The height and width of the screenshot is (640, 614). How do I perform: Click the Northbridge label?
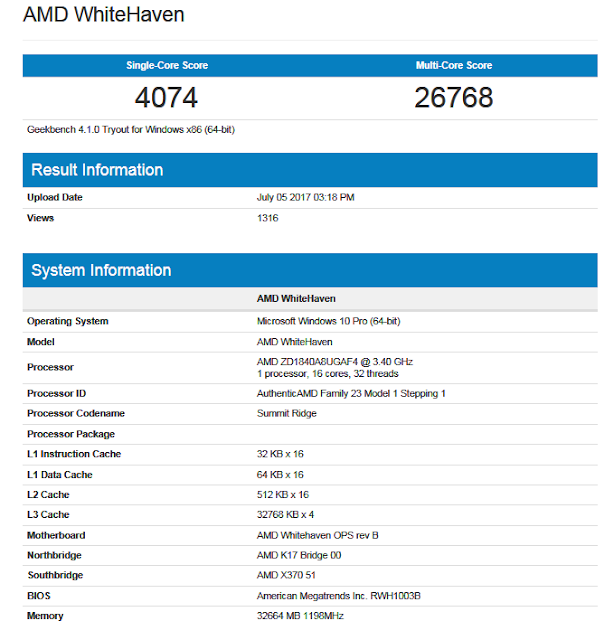[x=54, y=556]
